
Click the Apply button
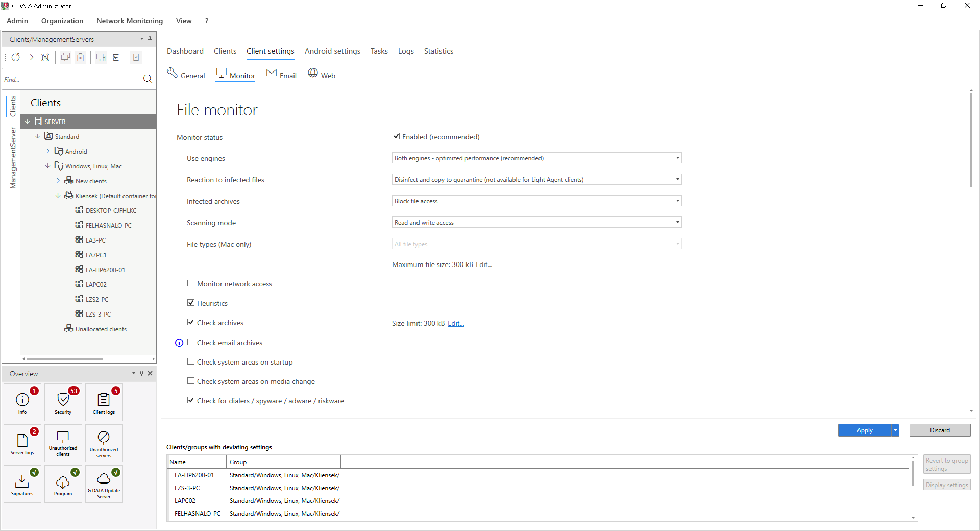(865, 430)
